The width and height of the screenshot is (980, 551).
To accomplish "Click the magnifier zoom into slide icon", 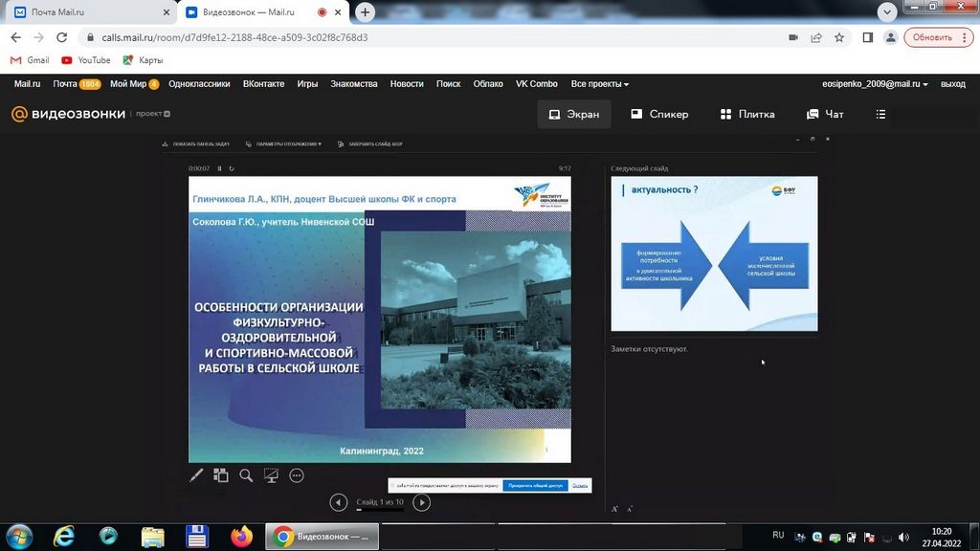I will point(246,475).
